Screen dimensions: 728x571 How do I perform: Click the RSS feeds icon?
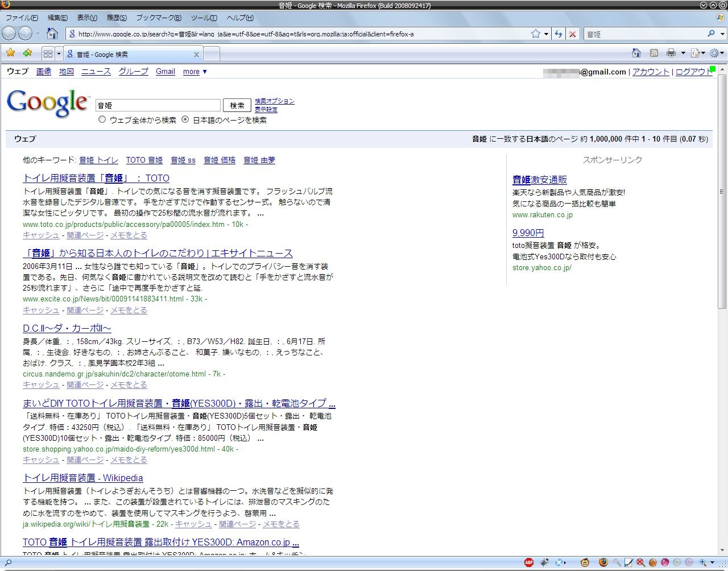coord(654,53)
